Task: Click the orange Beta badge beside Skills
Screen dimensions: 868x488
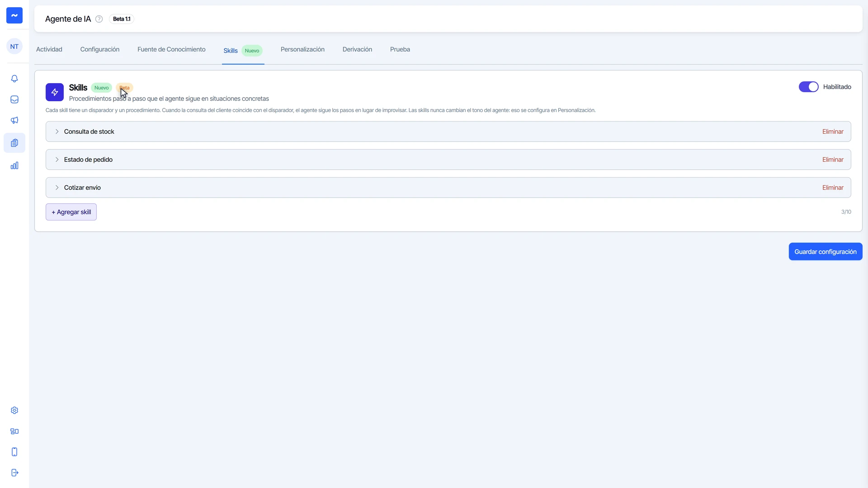Action: coord(124,88)
